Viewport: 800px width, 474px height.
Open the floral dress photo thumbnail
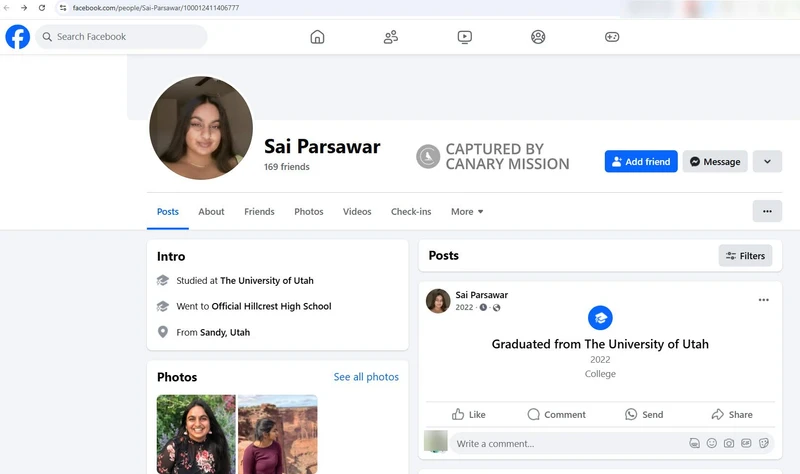click(x=196, y=434)
